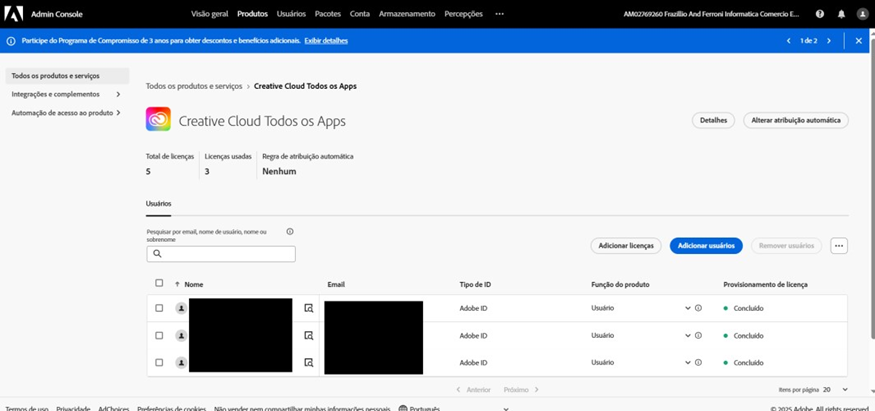Click info icon beside first Usuário role
The height and width of the screenshot is (411, 875).
pos(698,308)
